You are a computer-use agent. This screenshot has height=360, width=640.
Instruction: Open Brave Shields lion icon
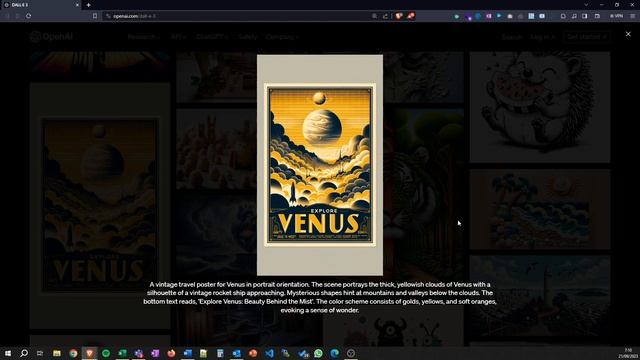pos(399,16)
